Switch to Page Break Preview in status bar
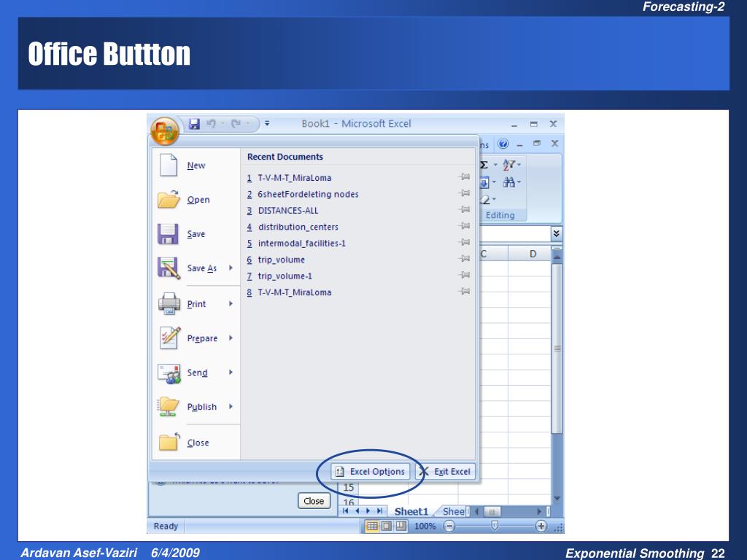Screen dimensions: 747x560 400,526
